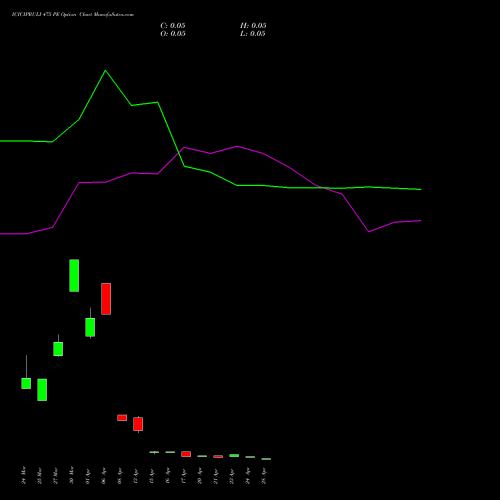Screen dimensions: 500x500
Task: Click the open value 'O: 0.05'
Action: coord(173,34)
